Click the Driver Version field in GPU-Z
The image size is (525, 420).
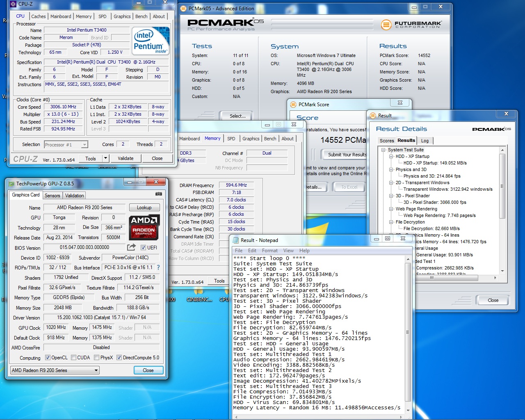click(x=102, y=317)
